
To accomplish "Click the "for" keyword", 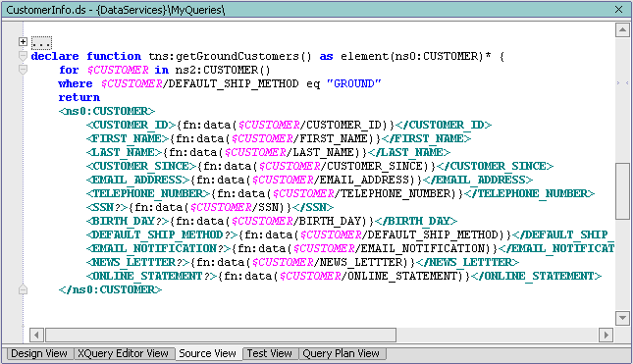I will point(69,70).
